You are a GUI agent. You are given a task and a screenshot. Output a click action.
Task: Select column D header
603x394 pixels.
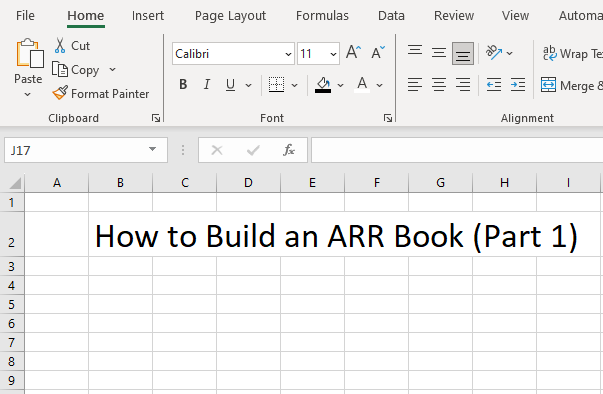tap(248, 183)
